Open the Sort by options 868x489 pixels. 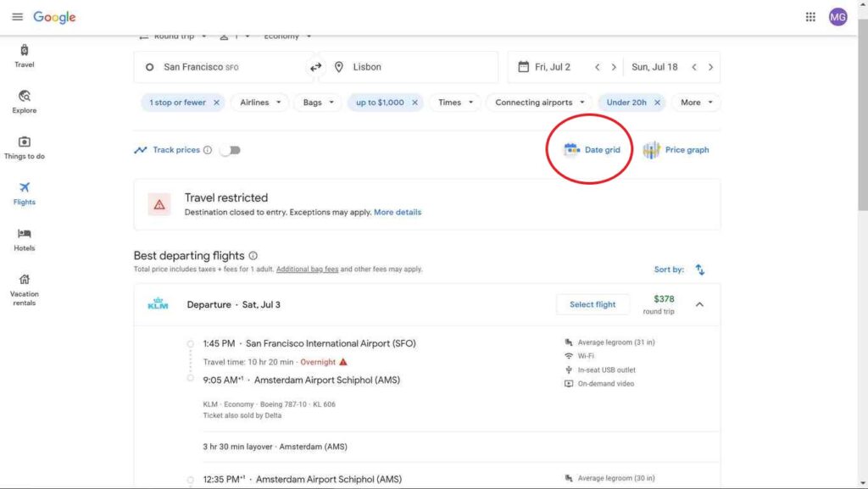(680, 270)
